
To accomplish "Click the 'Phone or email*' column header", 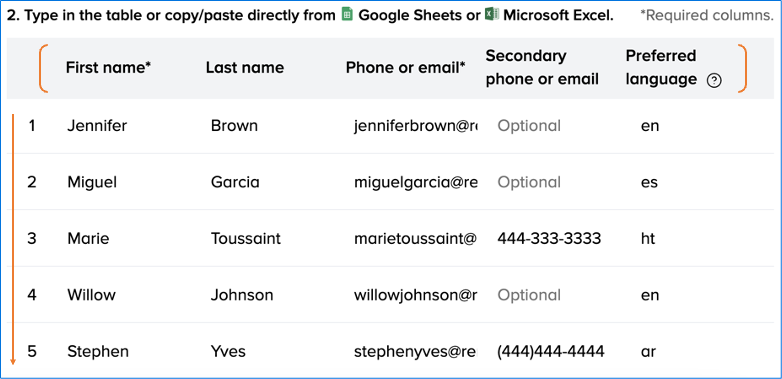I will tap(405, 68).
